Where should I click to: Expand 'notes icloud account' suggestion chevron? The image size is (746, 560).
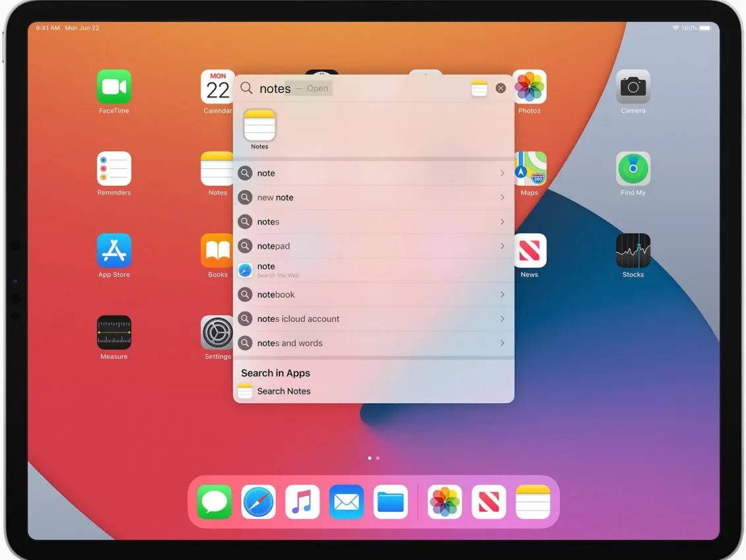tap(502, 319)
